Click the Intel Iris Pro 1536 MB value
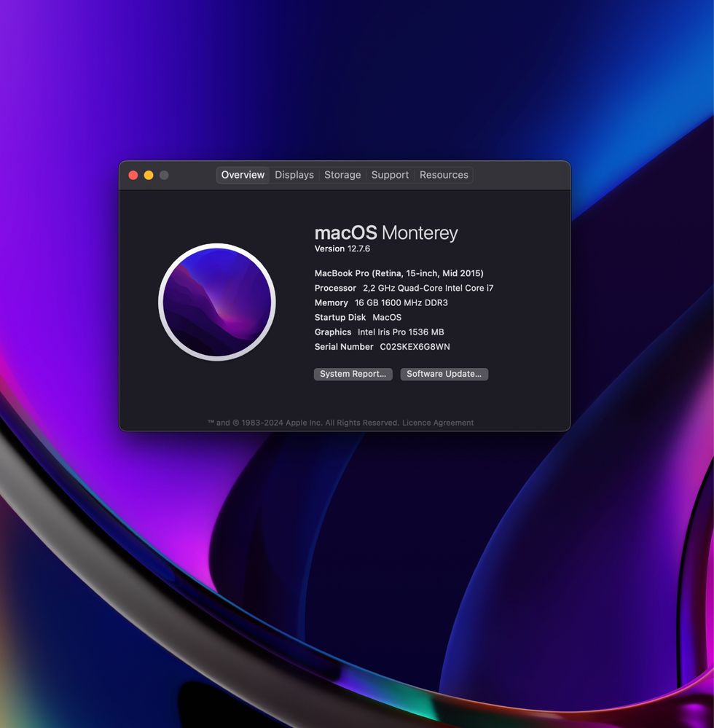Image resolution: width=714 pixels, height=728 pixels. [401, 332]
